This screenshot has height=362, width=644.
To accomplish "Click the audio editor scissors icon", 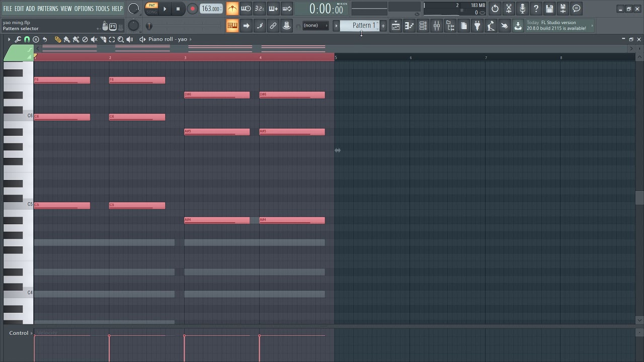I will tap(509, 9).
